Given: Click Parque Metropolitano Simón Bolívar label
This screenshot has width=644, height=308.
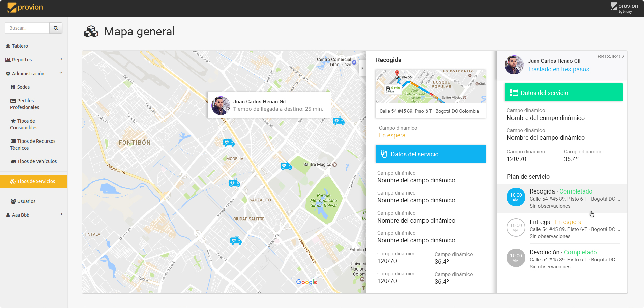Looking at the screenshot, I should [x=324, y=200].
